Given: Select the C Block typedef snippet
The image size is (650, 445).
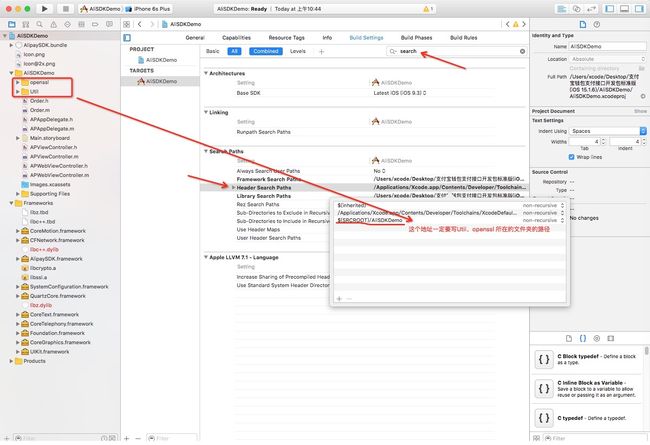Looking at the screenshot, I should [x=588, y=360].
